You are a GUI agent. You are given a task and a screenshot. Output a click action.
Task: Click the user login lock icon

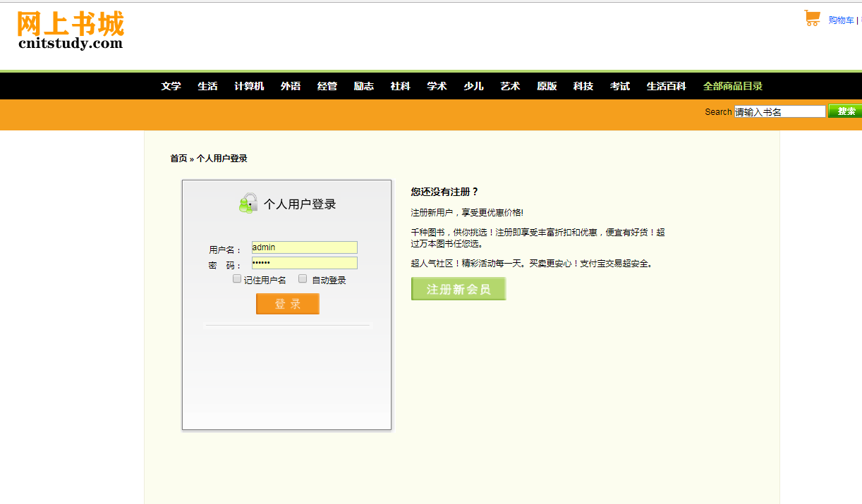pos(248,203)
